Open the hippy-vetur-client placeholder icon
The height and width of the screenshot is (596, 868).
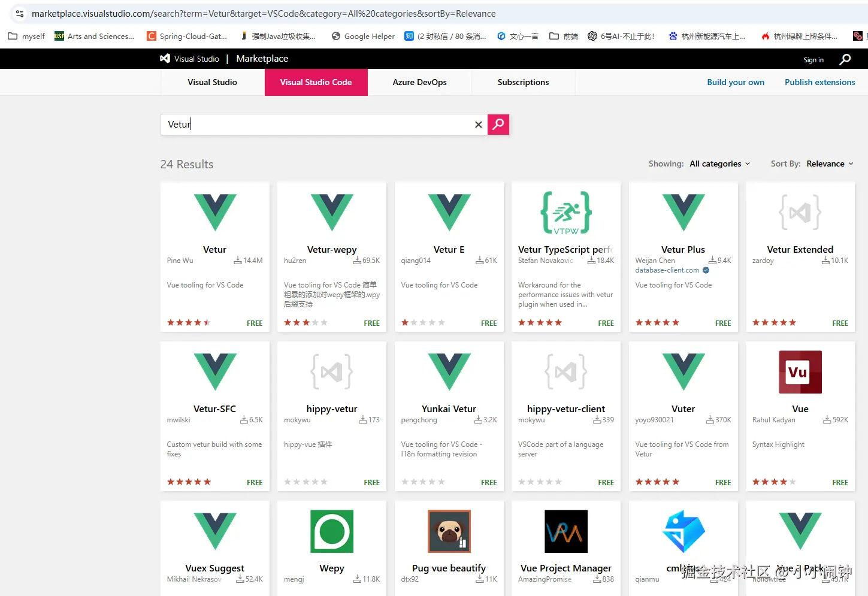(x=566, y=371)
